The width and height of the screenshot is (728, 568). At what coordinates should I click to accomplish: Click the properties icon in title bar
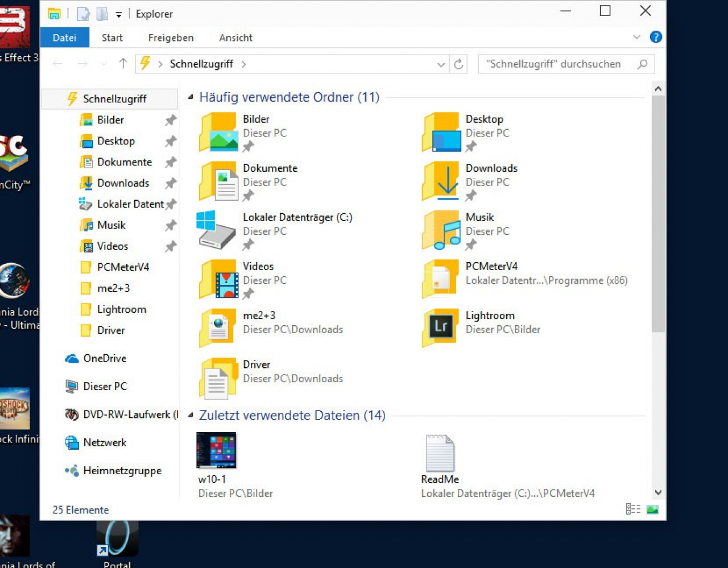pyautogui.click(x=83, y=14)
